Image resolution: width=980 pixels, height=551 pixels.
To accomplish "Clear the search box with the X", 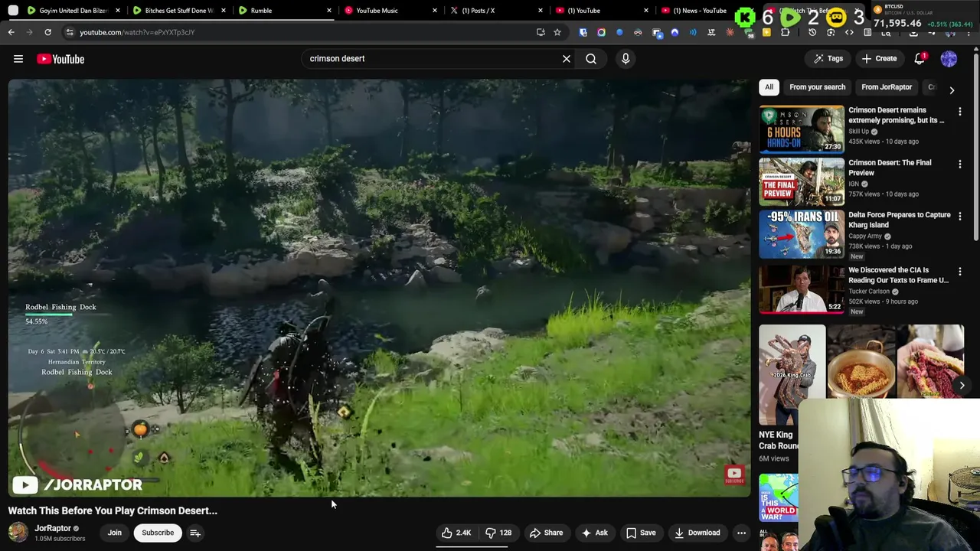I will 567,59.
